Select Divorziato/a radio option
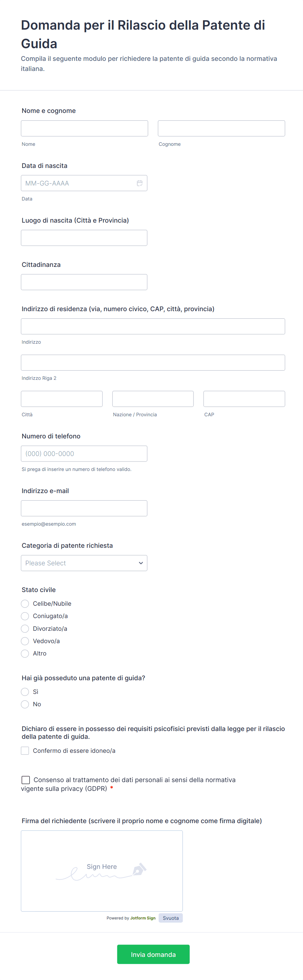This screenshot has width=303, height=980. click(x=25, y=628)
